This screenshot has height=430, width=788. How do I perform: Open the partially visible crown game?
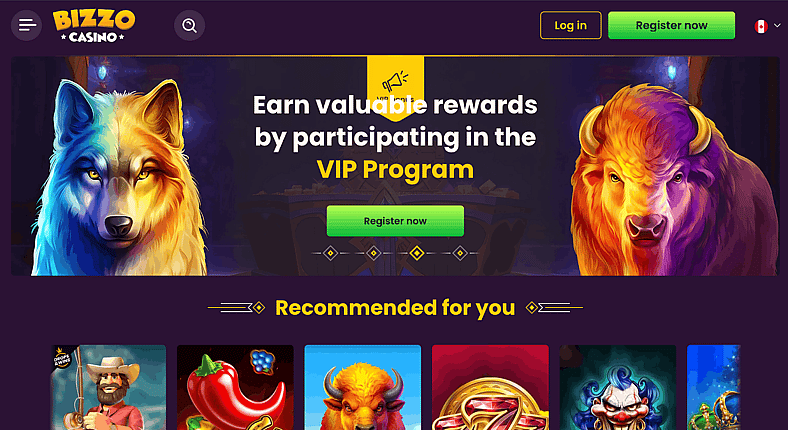714,387
